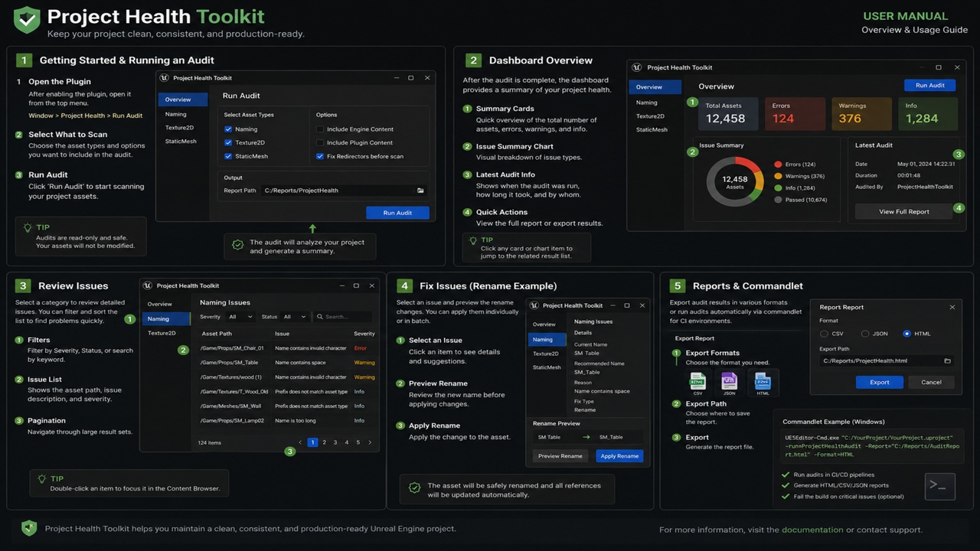Screen dimensions: 980x551
Task: Click the Info summary card showing 1,284
Action: [x=927, y=113]
